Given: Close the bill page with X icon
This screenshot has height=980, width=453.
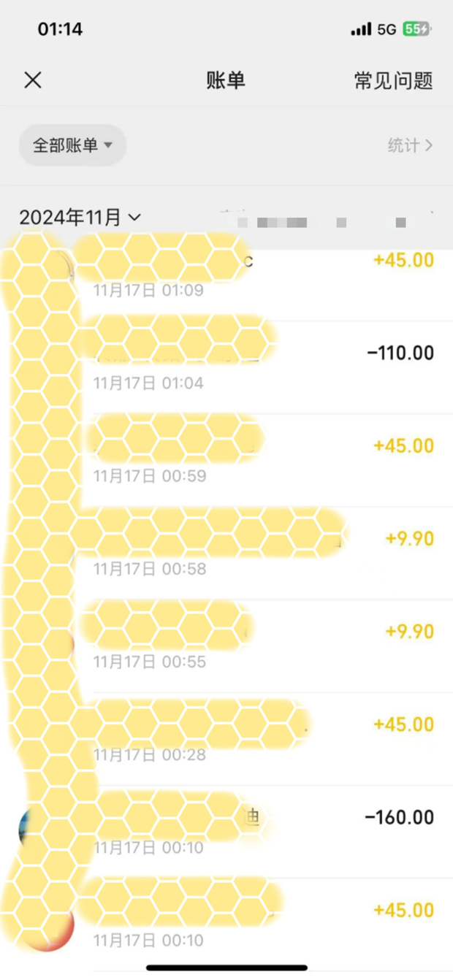Looking at the screenshot, I should tap(33, 80).
